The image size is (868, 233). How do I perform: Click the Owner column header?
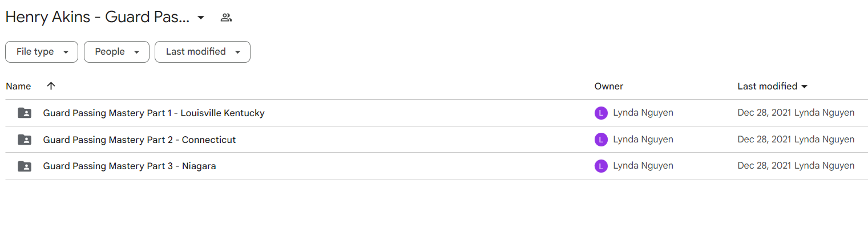(609, 87)
